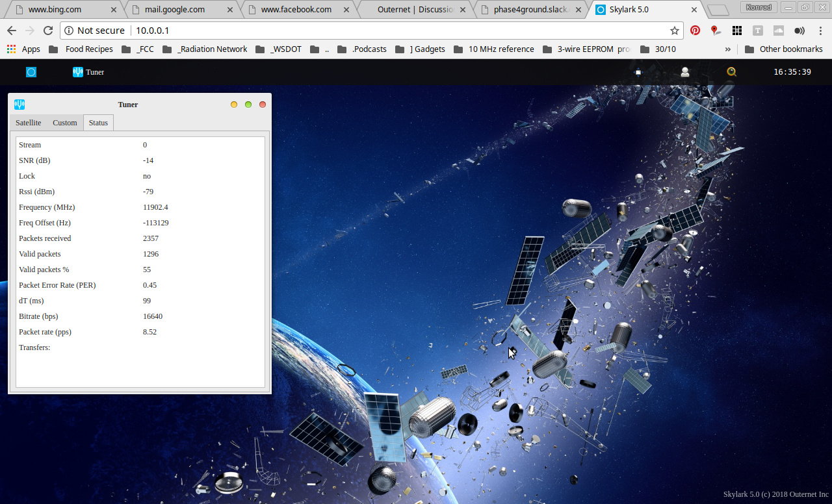The height and width of the screenshot is (504, 832).
Task: Close the www.bing.com tab
Action: click(x=112, y=10)
